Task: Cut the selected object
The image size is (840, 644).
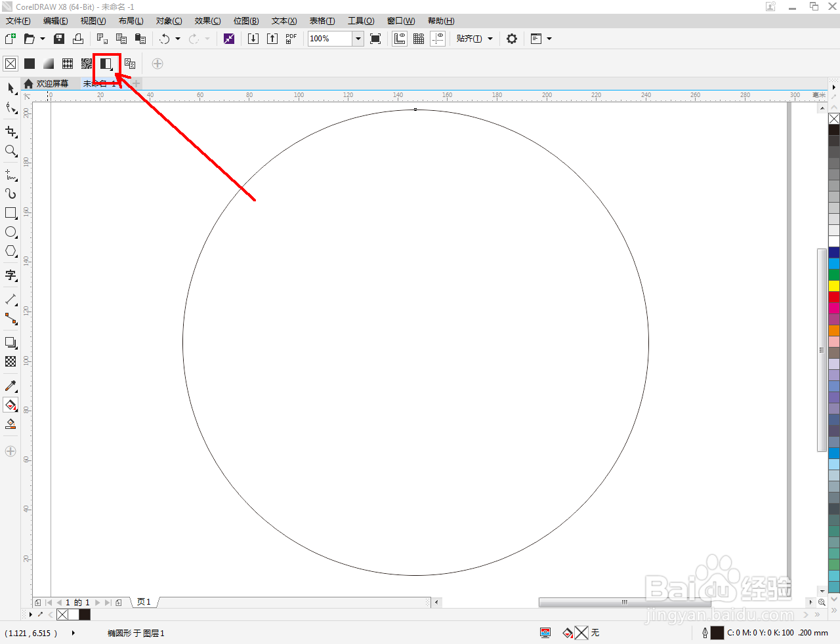Action: [x=102, y=39]
